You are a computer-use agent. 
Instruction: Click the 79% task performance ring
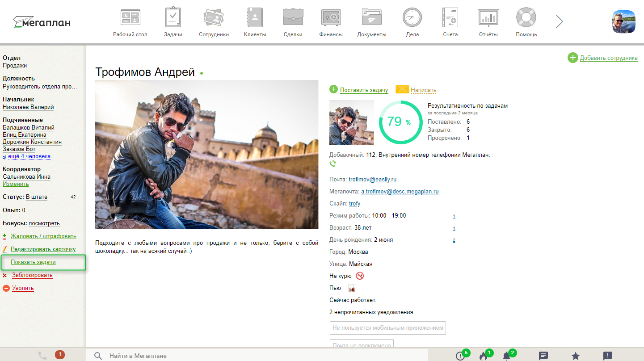coord(400,122)
